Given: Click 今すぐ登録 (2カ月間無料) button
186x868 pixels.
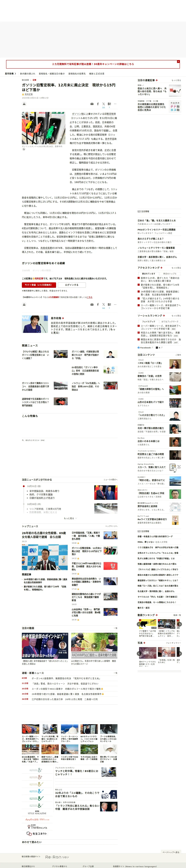Looking at the screenshot, I should [39, 285].
